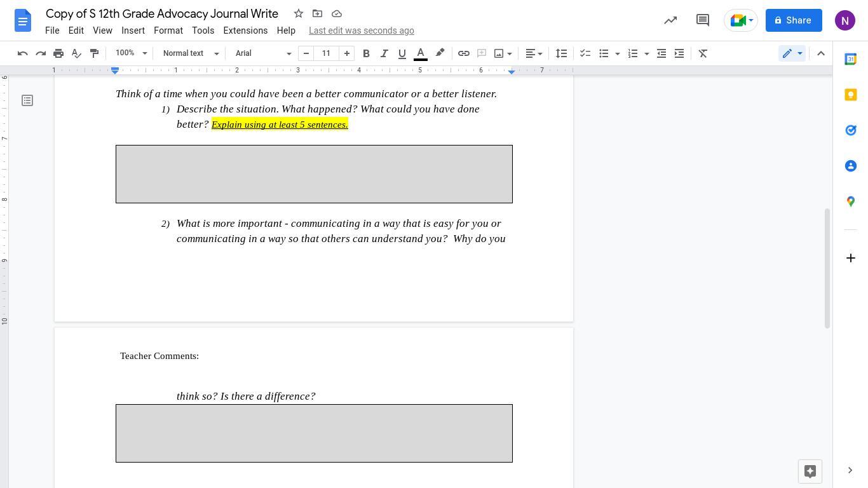The image size is (868, 488).
Task: Show the document outline icon
Action: tap(27, 100)
